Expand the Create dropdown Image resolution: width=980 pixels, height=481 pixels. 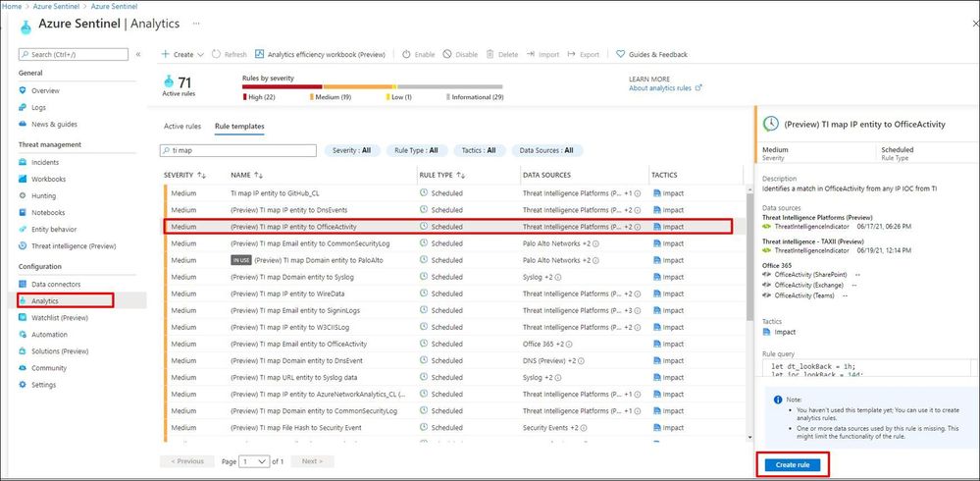click(183, 54)
